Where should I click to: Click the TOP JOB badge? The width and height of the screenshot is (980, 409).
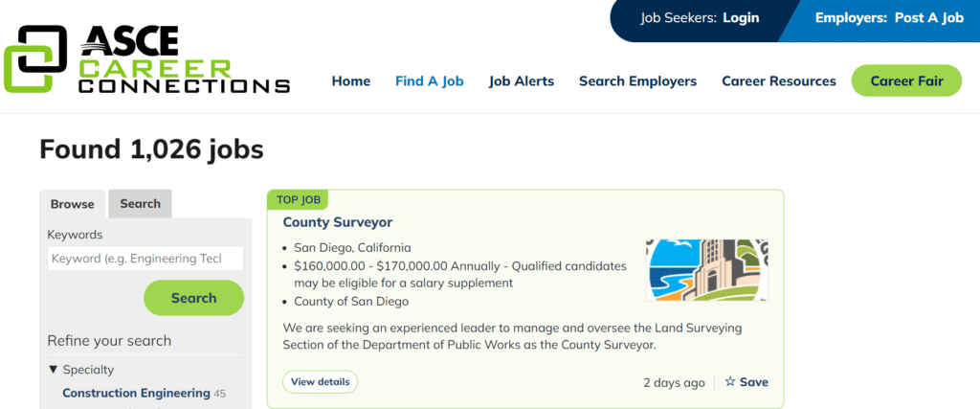click(x=299, y=200)
